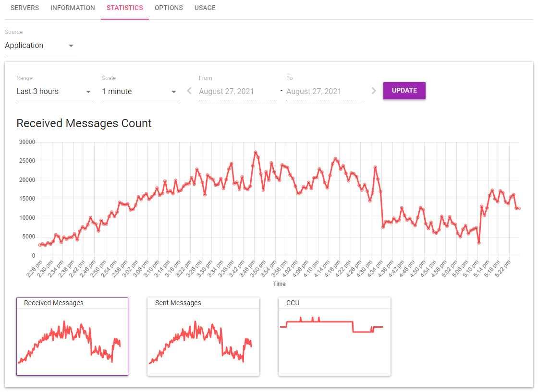Click the first data point at 2:26 pm

click(40, 245)
